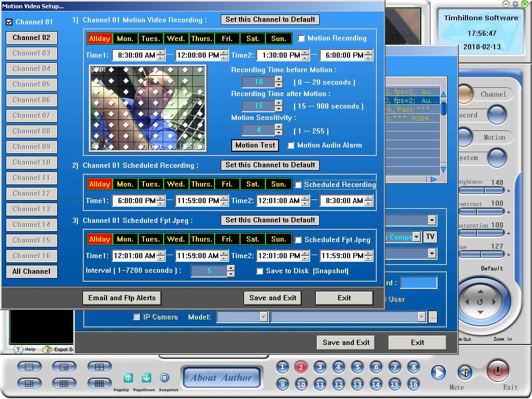Adjust the brightness slider

(x=484, y=191)
